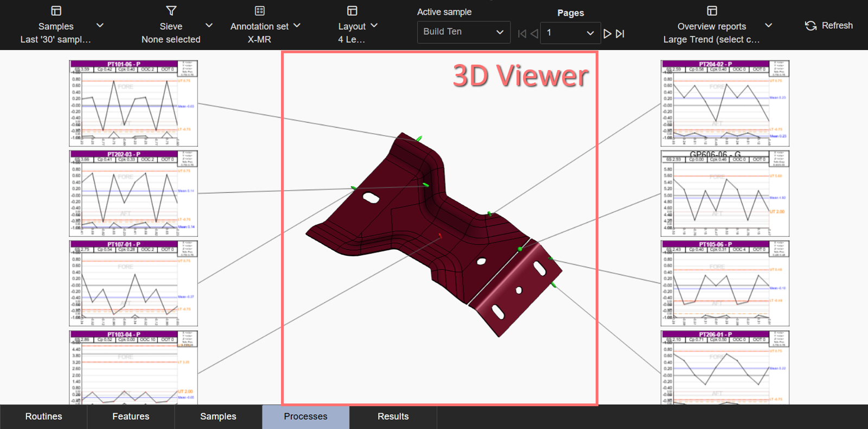Image resolution: width=868 pixels, height=429 pixels.
Task: Select the PT101-06 - P trend chart
Action: pos(133,103)
